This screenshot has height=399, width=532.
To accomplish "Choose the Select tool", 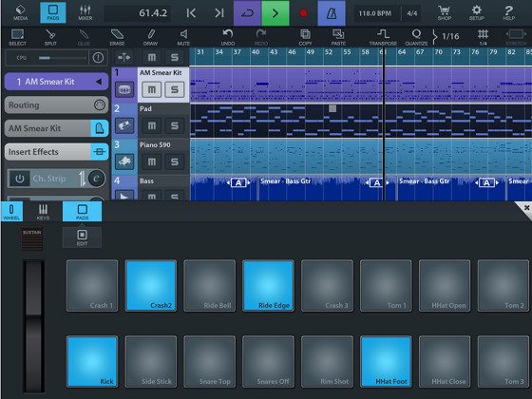I will [x=17, y=37].
